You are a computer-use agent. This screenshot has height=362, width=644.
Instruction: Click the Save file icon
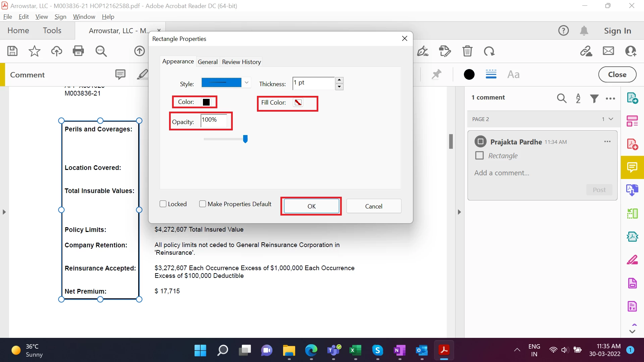coord(12,51)
